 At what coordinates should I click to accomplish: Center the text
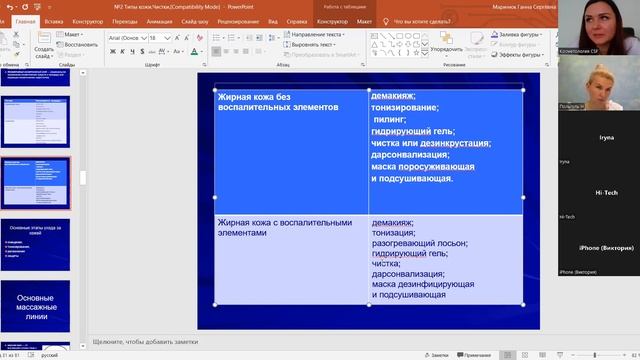click(226, 51)
